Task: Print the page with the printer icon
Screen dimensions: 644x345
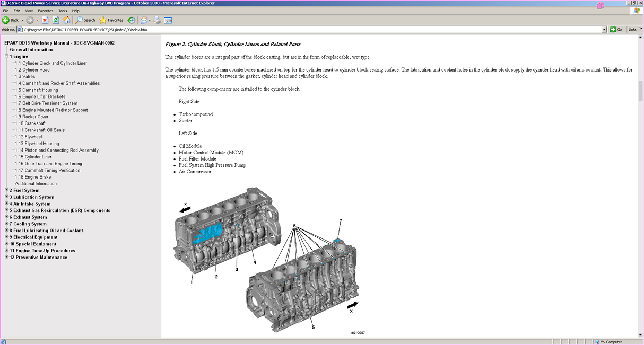Action: [x=157, y=20]
